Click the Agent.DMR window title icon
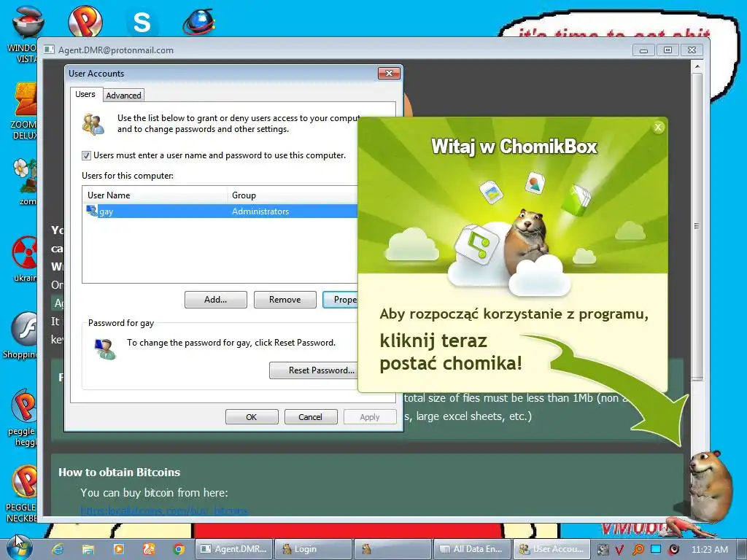The image size is (747, 560). (49, 50)
